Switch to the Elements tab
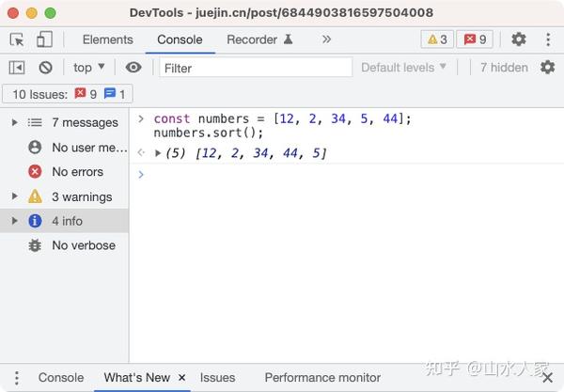Image resolution: width=564 pixels, height=392 pixels. coord(107,39)
